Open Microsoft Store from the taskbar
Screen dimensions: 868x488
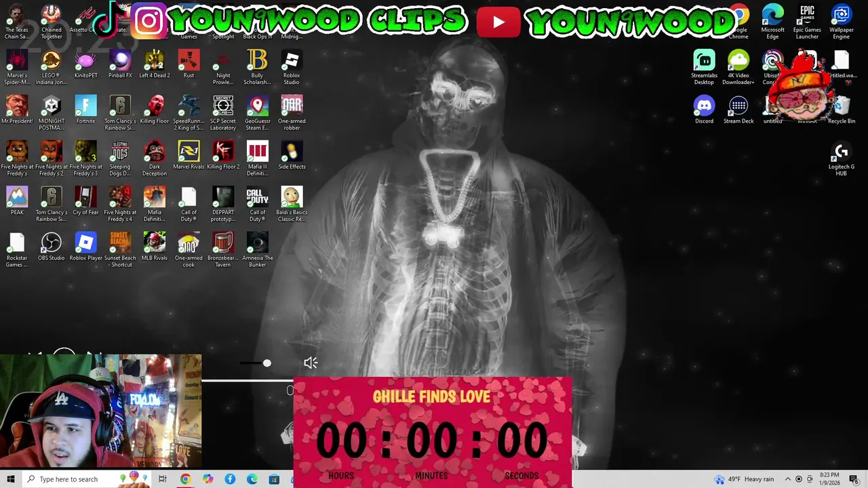274,479
